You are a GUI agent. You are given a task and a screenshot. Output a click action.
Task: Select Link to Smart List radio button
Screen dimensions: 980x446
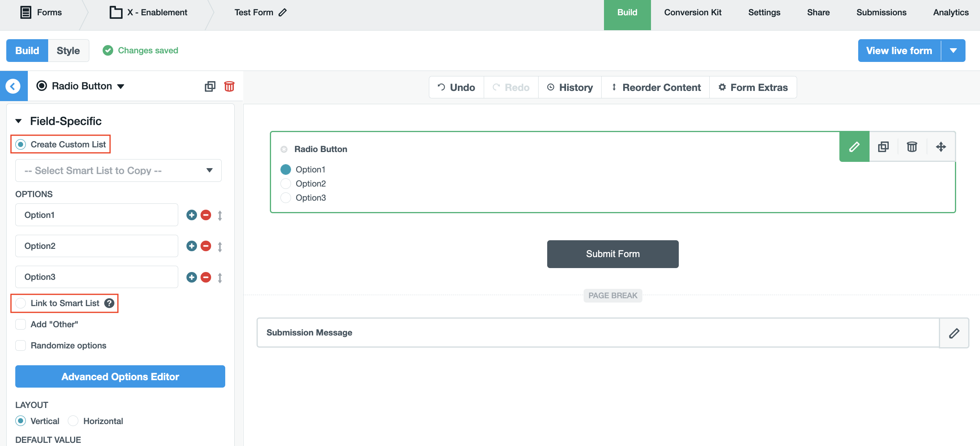point(21,303)
